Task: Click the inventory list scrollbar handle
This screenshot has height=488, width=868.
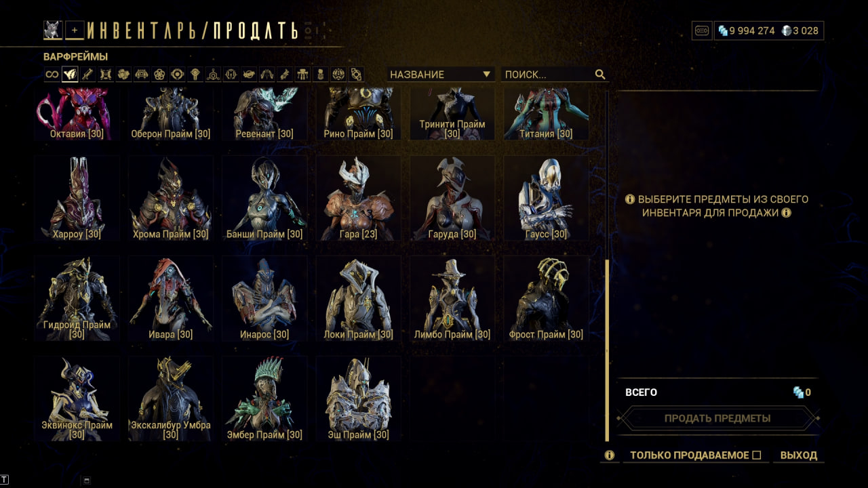Action: [607, 350]
